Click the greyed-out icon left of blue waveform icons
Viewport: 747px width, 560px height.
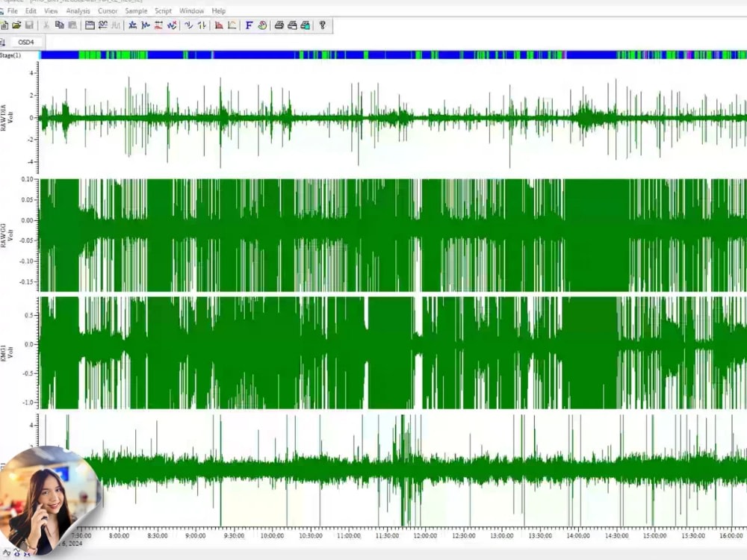click(116, 25)
